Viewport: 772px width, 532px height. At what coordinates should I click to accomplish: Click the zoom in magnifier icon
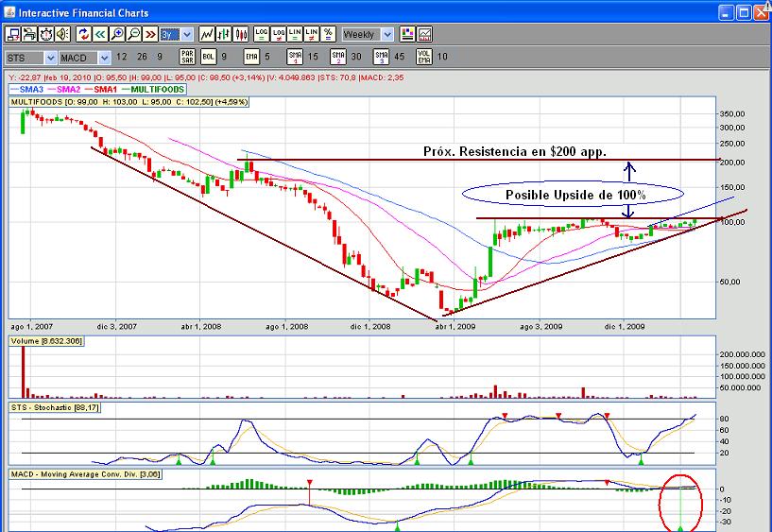[x=117, y=34]
